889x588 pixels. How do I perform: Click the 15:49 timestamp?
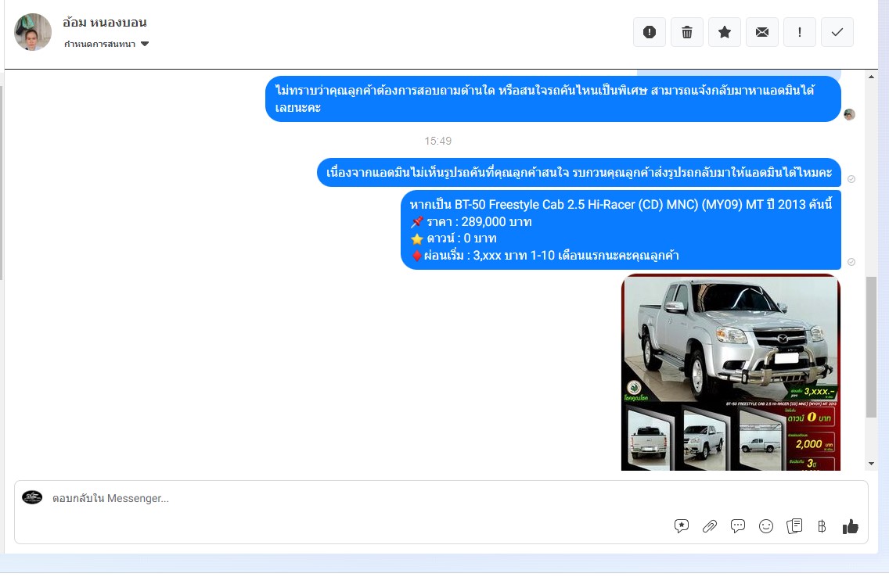click(438, 141)
